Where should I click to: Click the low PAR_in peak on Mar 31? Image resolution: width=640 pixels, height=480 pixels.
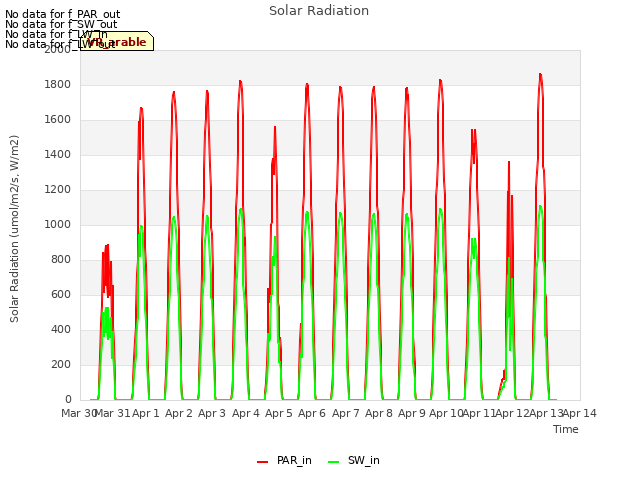click(107, 245)
